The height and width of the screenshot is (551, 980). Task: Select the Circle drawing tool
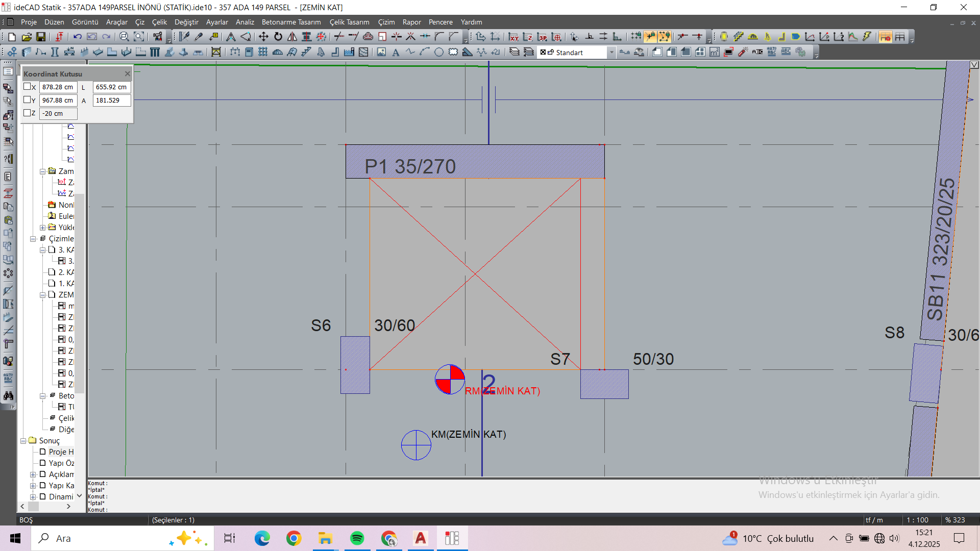pyautogui.click(x=439, y=52)
